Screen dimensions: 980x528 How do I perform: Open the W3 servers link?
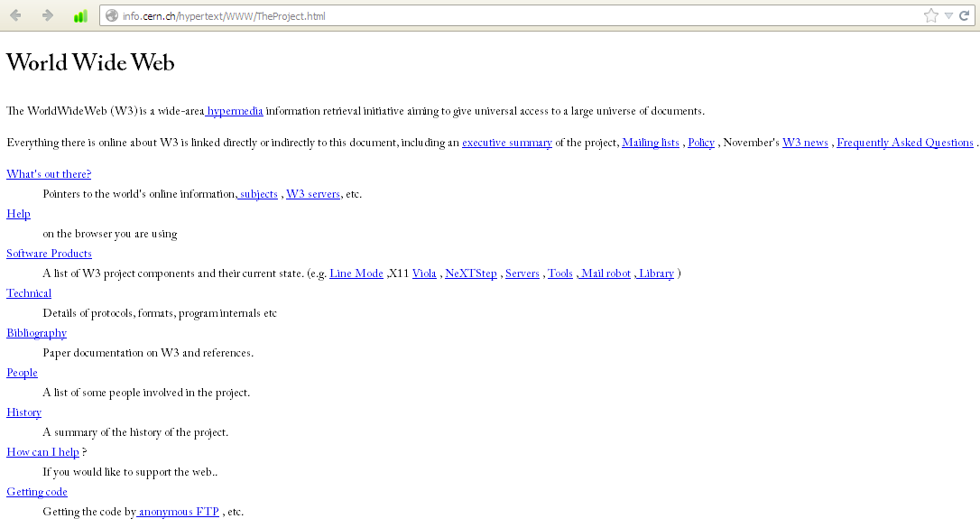313,194
